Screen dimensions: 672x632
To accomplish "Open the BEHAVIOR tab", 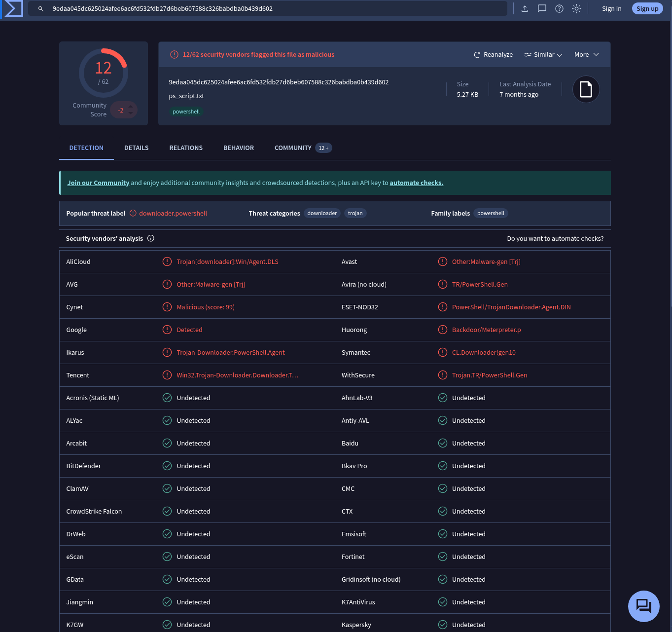I will coord(239,148).
